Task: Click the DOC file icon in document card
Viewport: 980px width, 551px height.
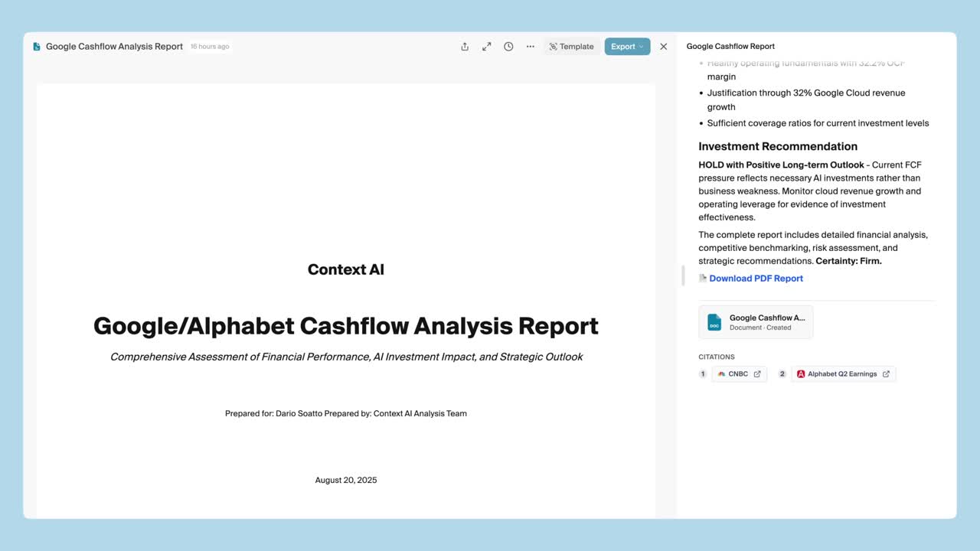Action: click(714, 322)
